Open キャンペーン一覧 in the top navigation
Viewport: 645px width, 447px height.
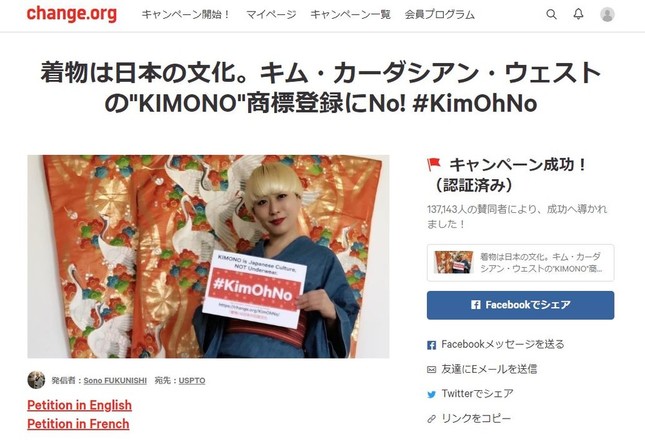click(350, 15)
